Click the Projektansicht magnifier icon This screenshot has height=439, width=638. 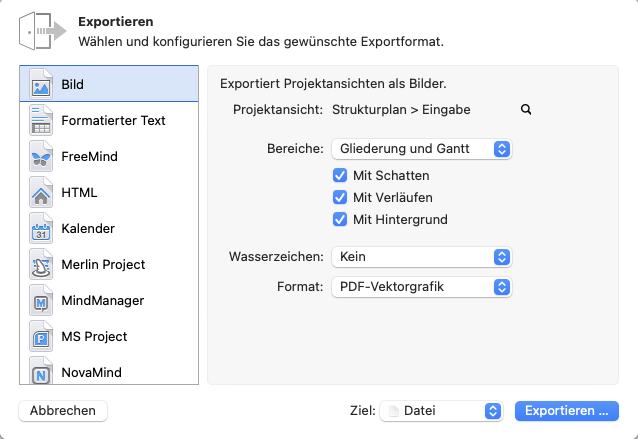[526, 110]
